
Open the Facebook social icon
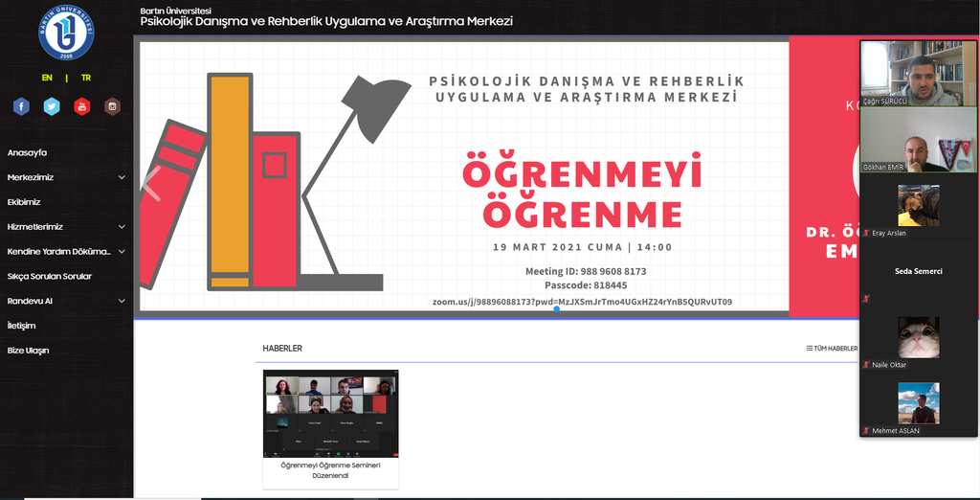click(21, 106)
